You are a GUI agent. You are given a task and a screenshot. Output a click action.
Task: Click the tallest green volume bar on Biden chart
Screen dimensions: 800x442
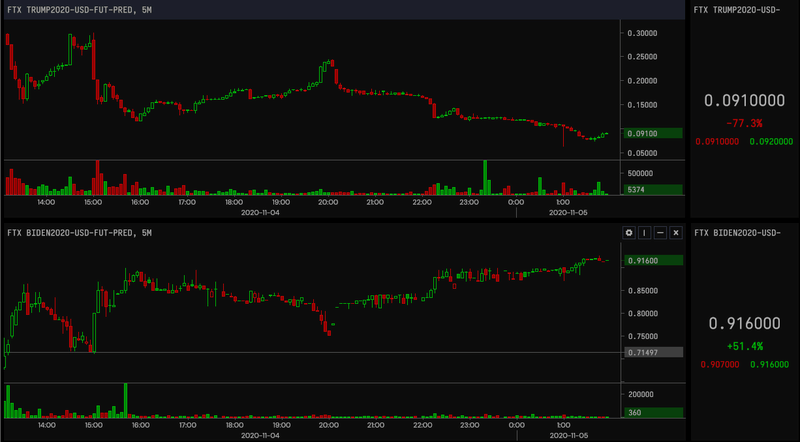coord(126,400)
